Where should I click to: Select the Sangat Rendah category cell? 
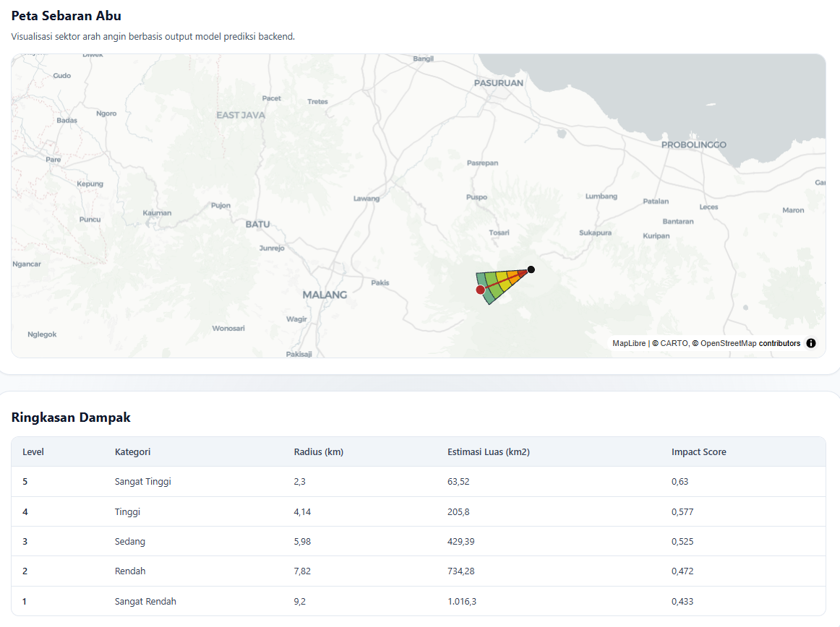click(145, 601)
